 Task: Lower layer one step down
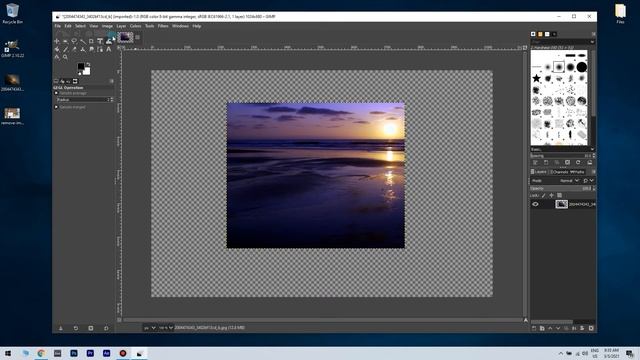coord(558,328)
